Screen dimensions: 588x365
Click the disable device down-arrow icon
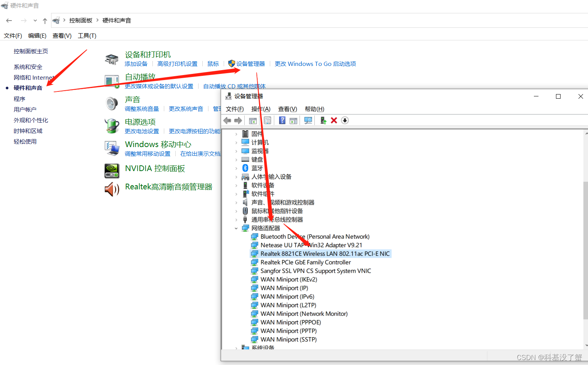click(345, 120)
